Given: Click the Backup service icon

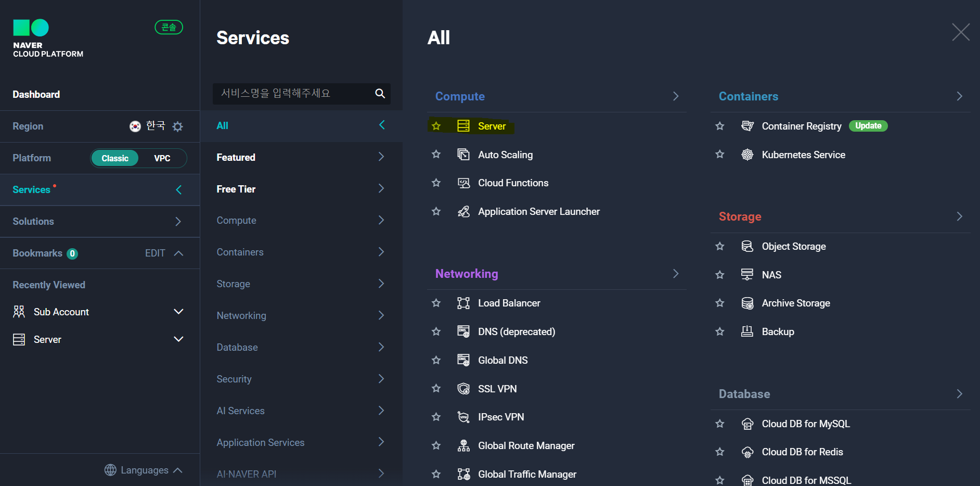Looking at the screenshot, I should (747, 331).
